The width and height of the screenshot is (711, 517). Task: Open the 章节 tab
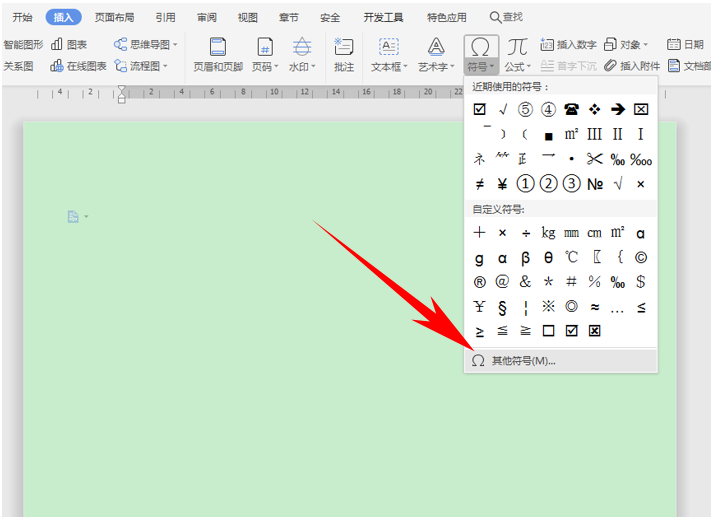(x=289, y=17)
